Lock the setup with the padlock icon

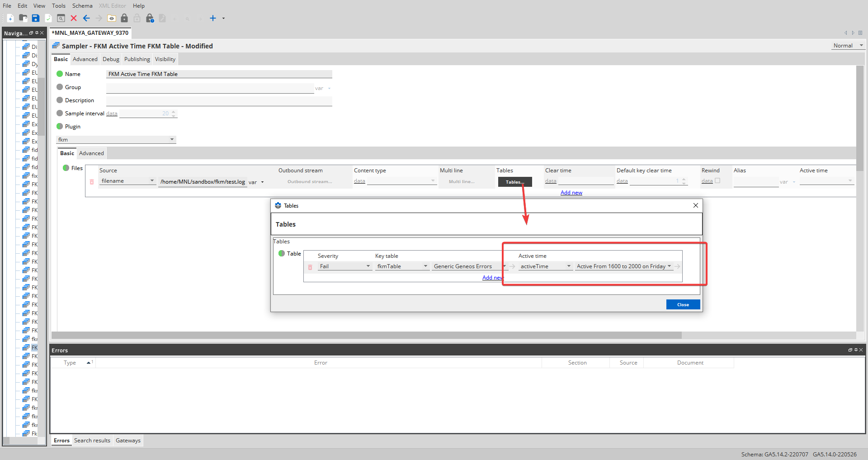125,18
